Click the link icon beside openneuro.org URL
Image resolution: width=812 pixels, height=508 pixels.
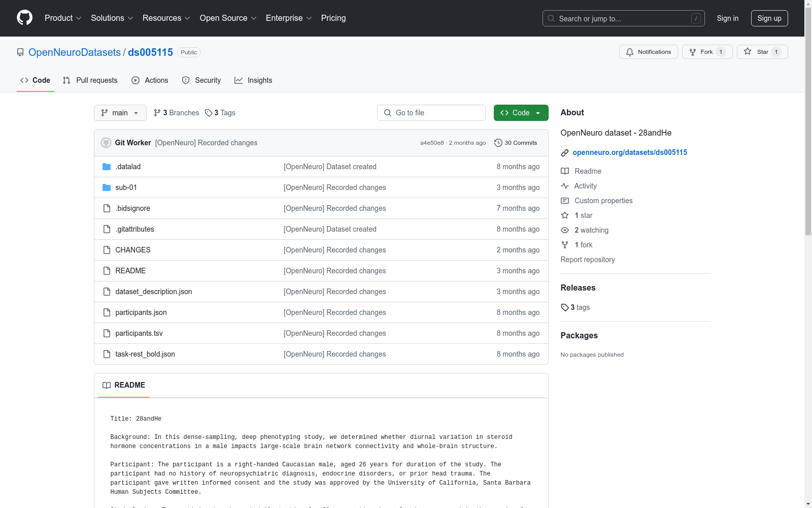[x=565, y=152]
